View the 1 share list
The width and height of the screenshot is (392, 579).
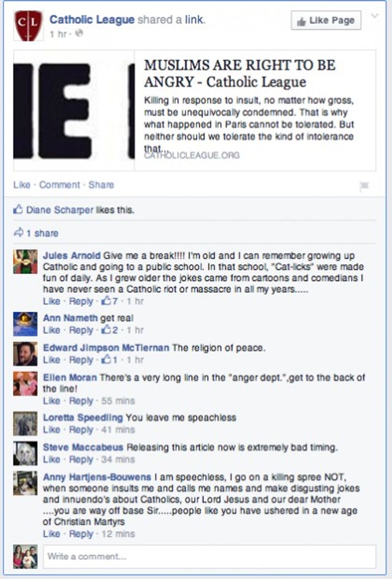coord(42,233)
